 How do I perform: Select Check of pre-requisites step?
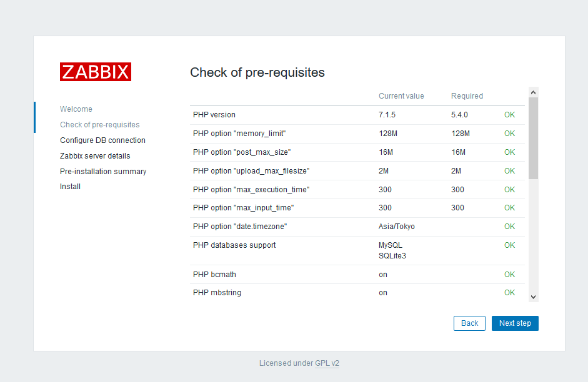coord(100,125)
